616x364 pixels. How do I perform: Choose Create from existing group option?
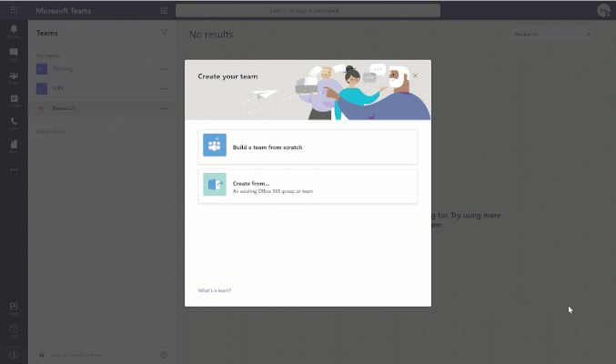pyautogui.click(x=308, y=187)
